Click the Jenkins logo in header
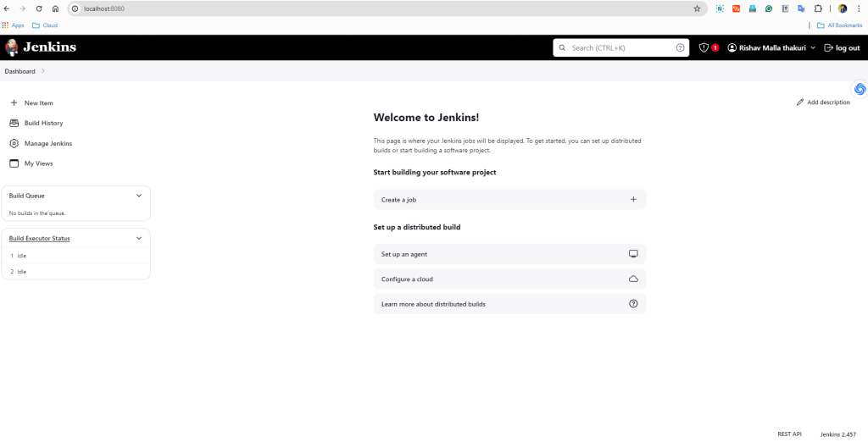Screen dimensions: 868x442 41,47
